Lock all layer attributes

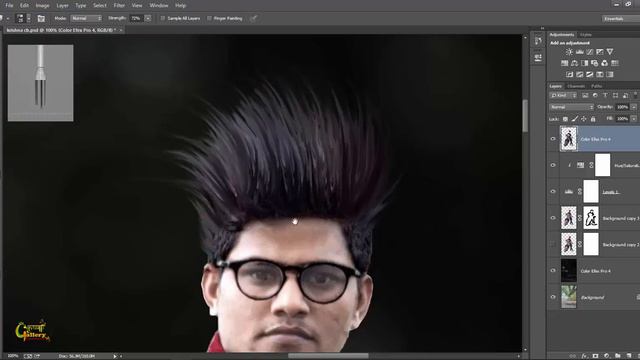click(x=593, y=119)
